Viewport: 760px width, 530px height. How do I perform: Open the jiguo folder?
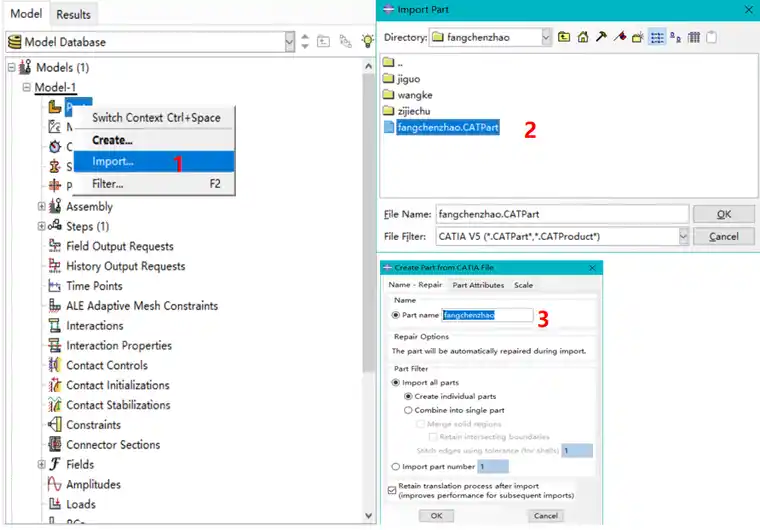pyautogui.click(x=409, y=79)
